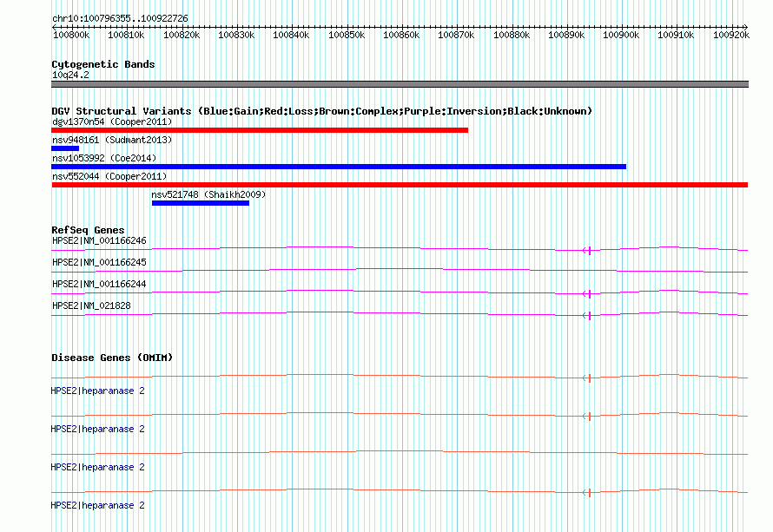Open the HPSE2|NM_001166246 transcript label
773x532 pixels.
99,241
